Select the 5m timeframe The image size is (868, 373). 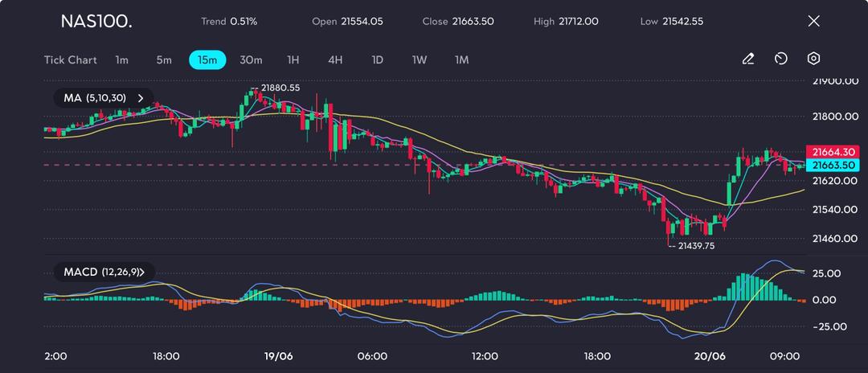click(x=164, y=60)
